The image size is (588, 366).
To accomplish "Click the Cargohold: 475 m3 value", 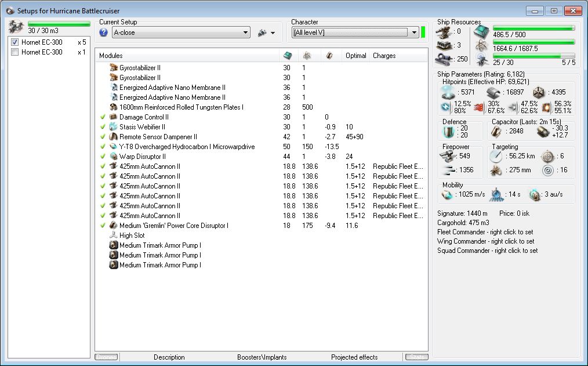I will coord(463,223).
